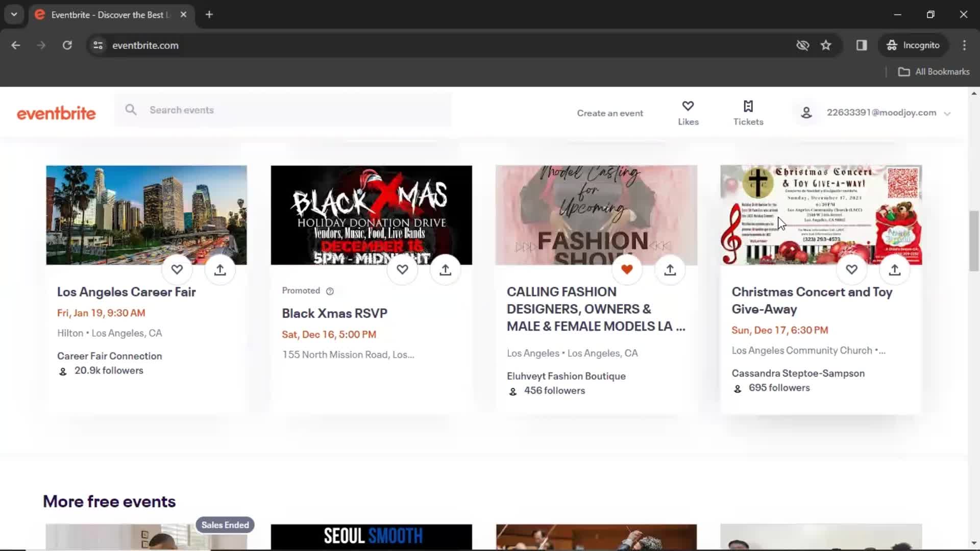Bookmark this page with the star icon
The width and height of the screenshot is (980, 551).
click(x=826, y=45)
